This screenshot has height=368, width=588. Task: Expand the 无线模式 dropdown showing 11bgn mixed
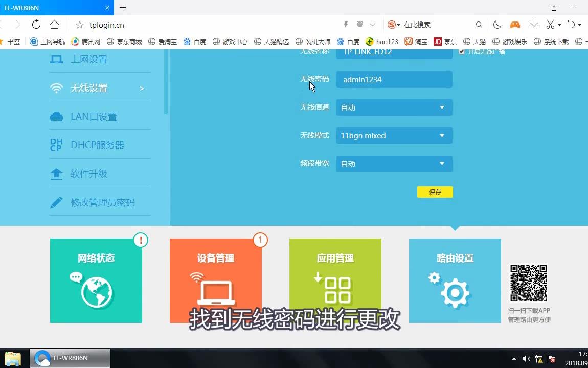pos(394,135)
